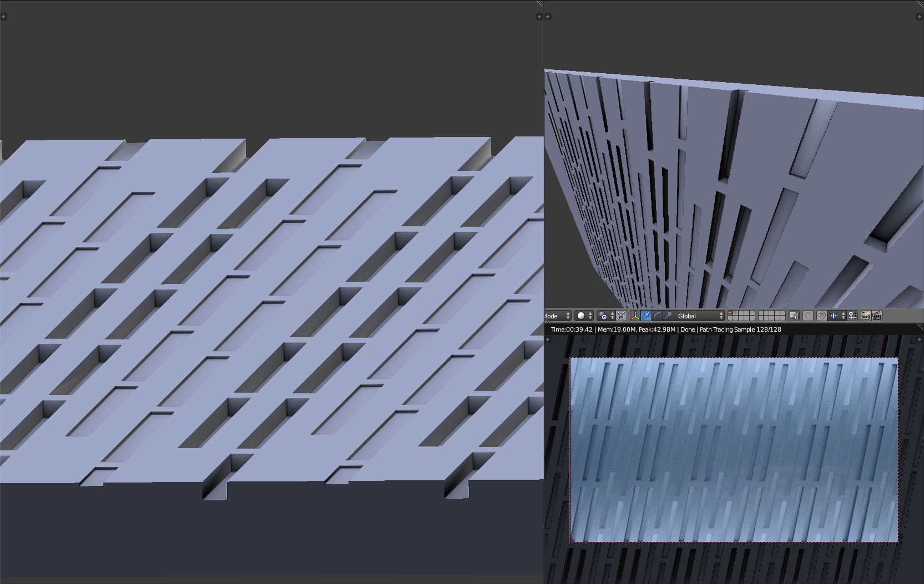
Task: Click the render status line text
Action: [x=666, y=329]
